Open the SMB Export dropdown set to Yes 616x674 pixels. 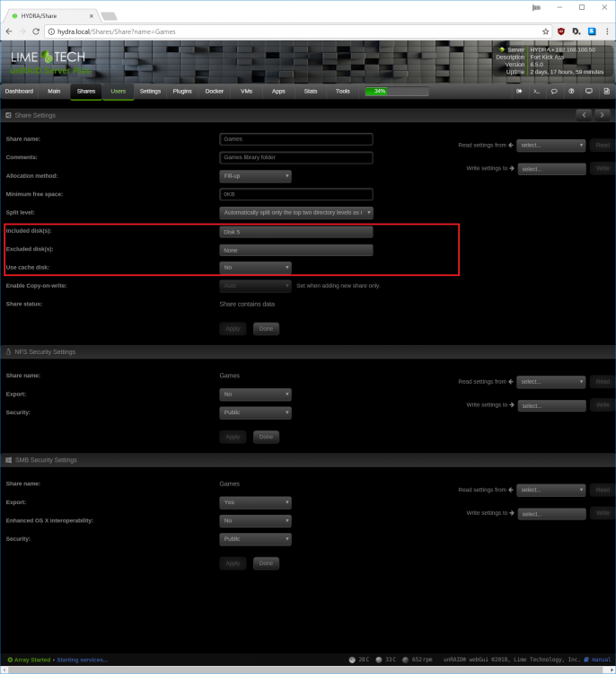pyautogui.click(x=255, y=502)
